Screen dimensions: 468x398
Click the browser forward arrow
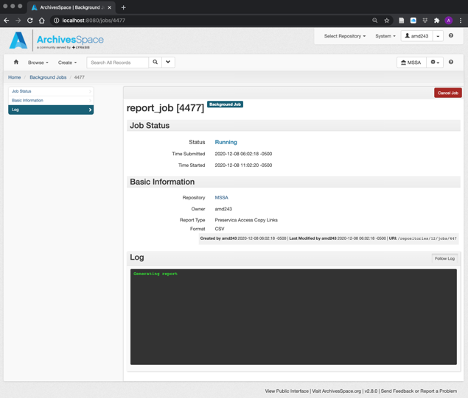18,21
